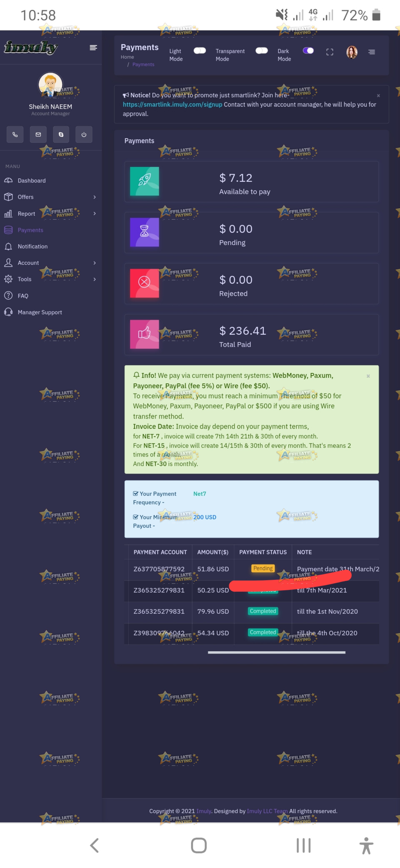The width and height of the screenshot is (400, 868).
Task: Tap accessibility figure icon in nav bar
Action: coord(366,845)
